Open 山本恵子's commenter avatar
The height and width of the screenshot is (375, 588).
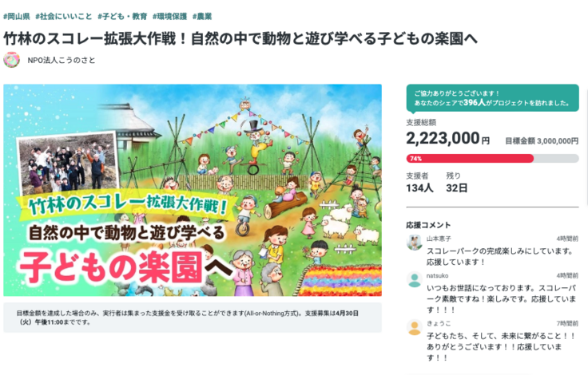click(414, 243)
